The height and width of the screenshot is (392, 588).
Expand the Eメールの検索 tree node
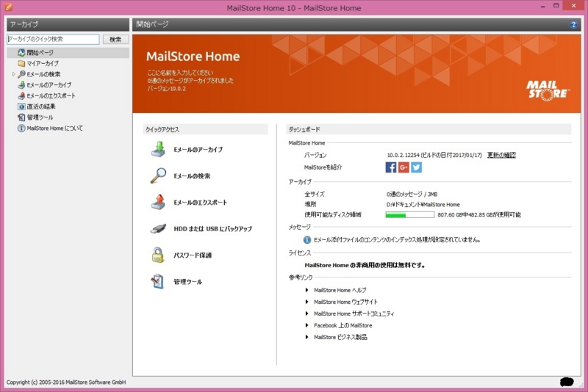[x=13, y=74]
